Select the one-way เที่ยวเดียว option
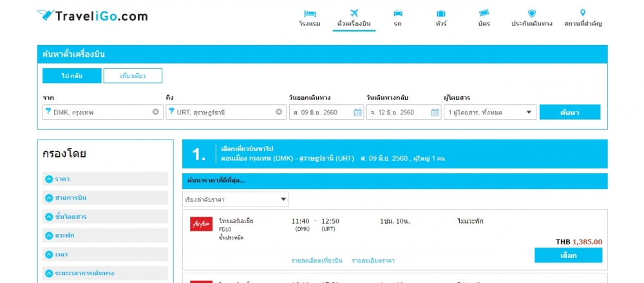The image size is (644, 283). coord(133,76)
